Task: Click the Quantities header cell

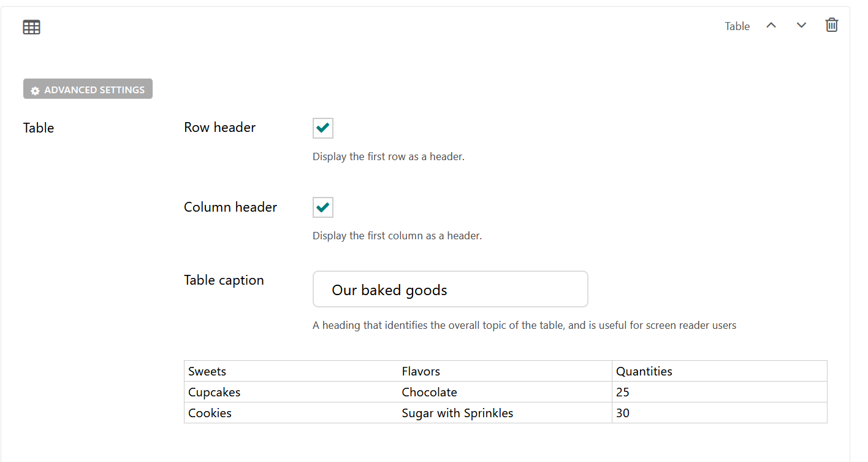Action: [x=719, y=371]
